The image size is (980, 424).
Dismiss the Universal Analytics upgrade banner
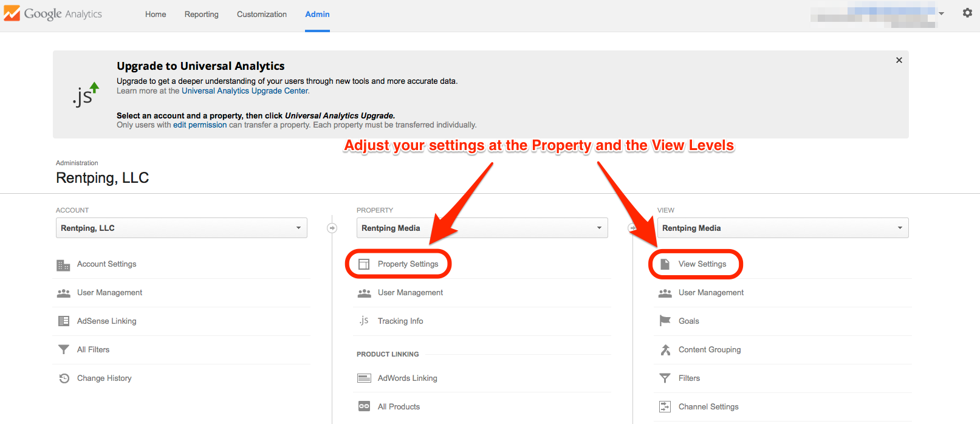(899, 60)
